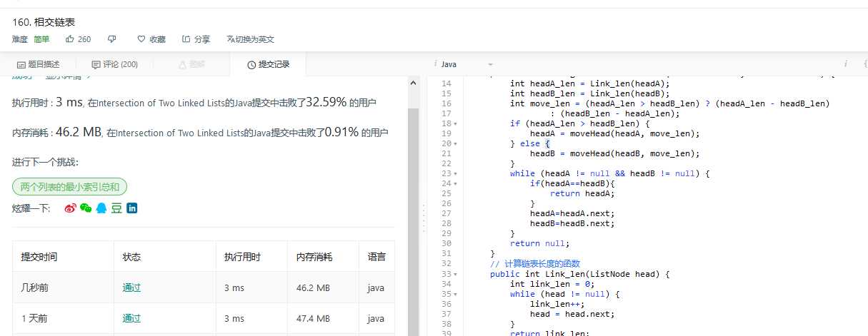Click the 语言 column header
The height and width of the screenshot is (336, 868).
[x=376, y=257]
